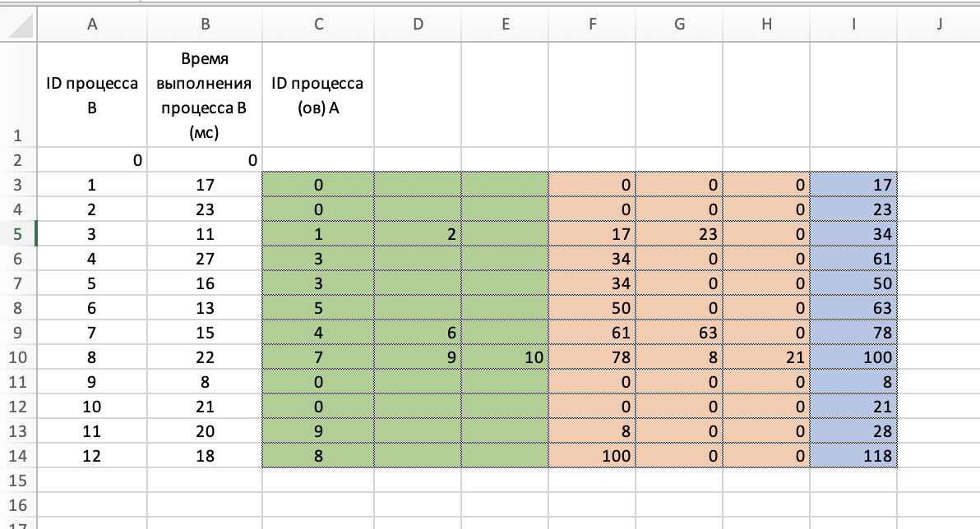The image size is (980, 529).
Task: Click green cell D5 containing 2
Action: pos(418,235)
